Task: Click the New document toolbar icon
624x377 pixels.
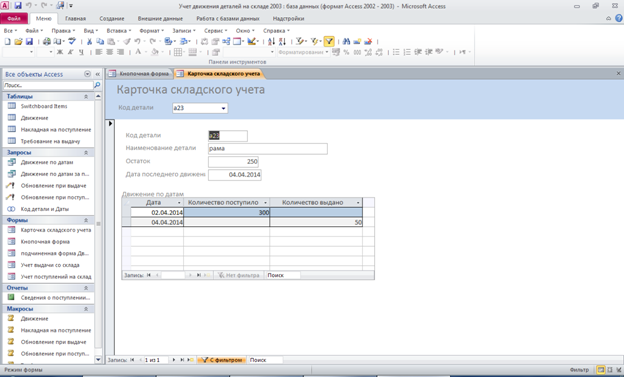Action: click(8, 41)
